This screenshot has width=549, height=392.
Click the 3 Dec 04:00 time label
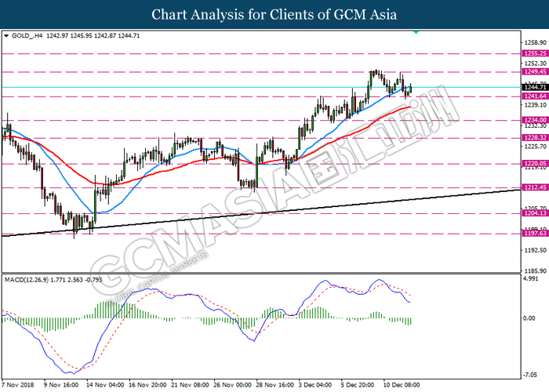coord(315,385)
